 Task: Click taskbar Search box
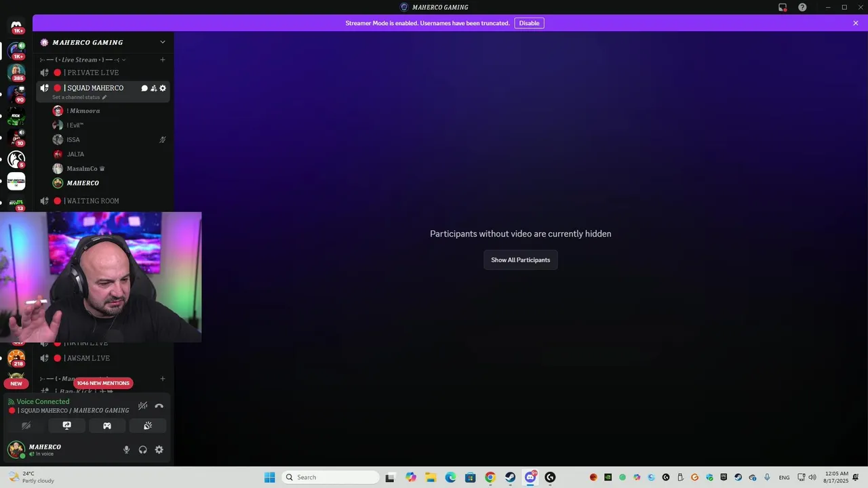pyautogui.click(x=330, y=477)
